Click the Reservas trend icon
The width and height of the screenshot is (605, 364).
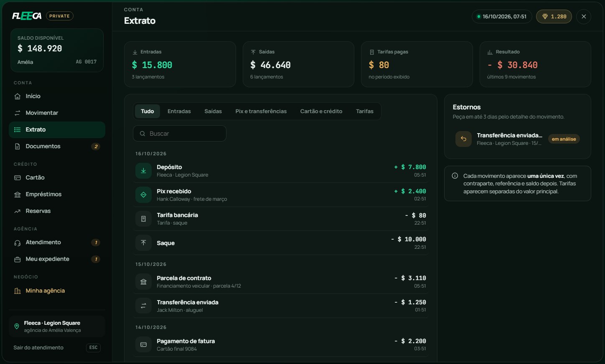[x=18, y=211]
